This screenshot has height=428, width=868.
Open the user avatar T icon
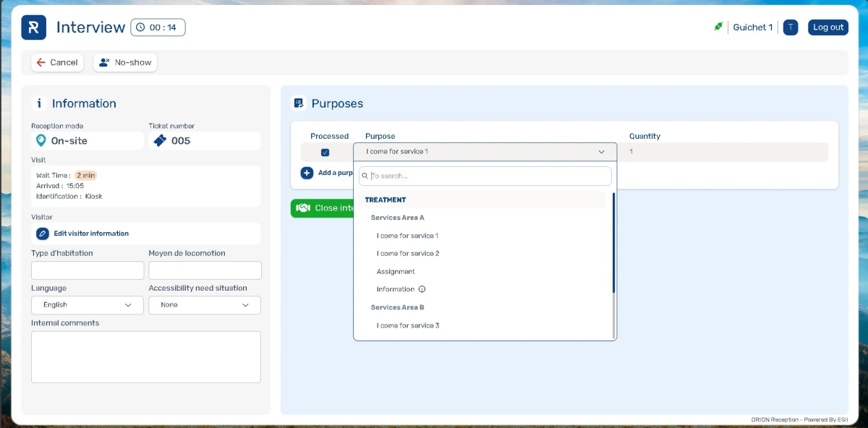[x=790, y=27]
